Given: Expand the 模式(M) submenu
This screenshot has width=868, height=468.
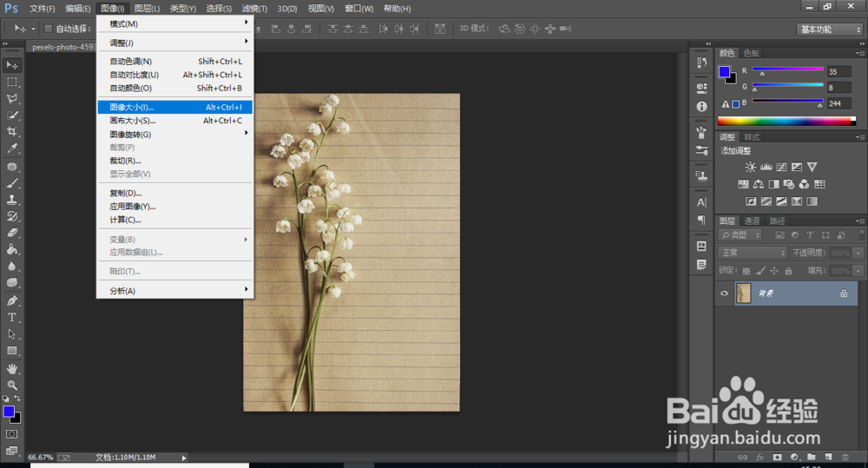Looking at the screenshot, I should (175, 23).
